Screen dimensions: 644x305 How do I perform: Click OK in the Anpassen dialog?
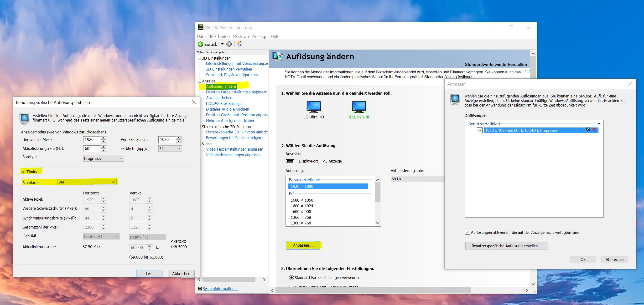583,259
